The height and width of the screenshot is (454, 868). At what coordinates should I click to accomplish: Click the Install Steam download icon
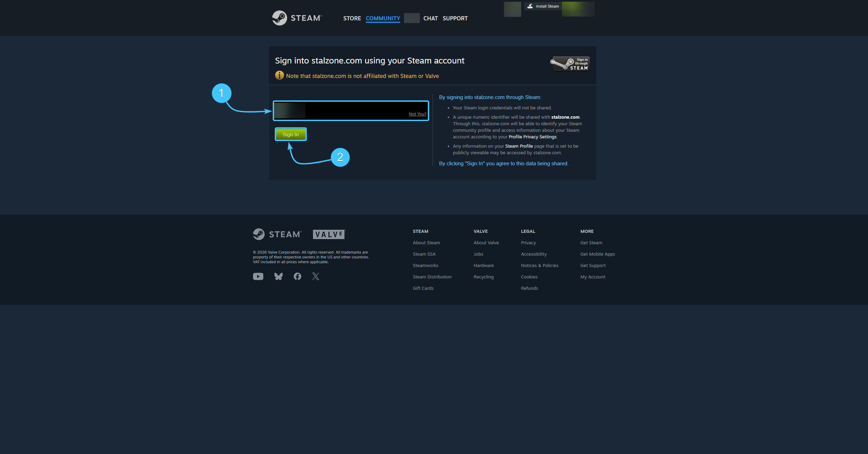(x=530, y=6)
